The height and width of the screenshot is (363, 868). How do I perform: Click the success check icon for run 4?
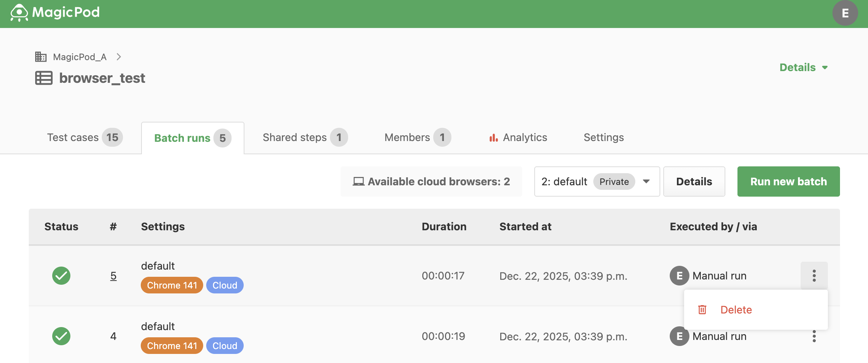(61, 336)
